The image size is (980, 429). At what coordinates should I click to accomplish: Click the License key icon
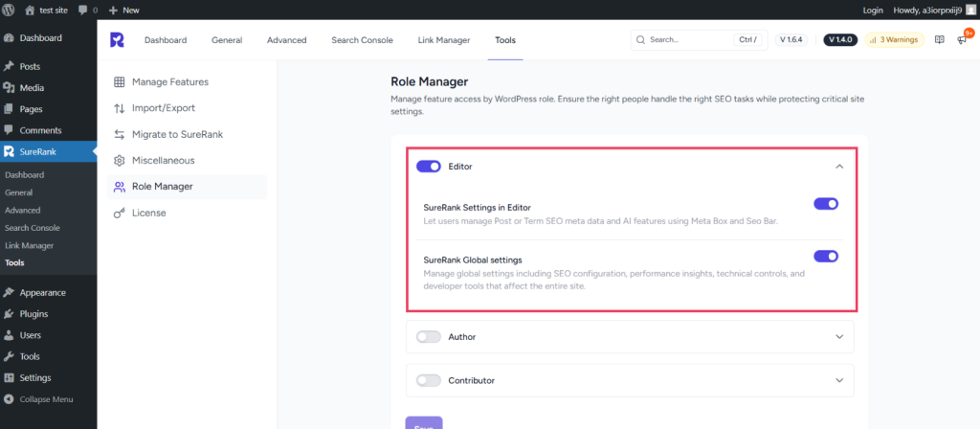point(119,214)
